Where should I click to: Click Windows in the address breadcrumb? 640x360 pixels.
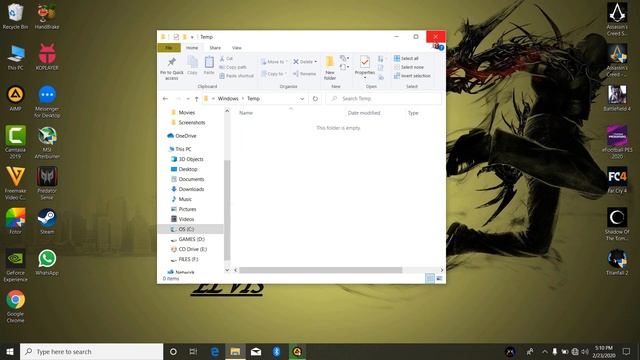(228, 99)
